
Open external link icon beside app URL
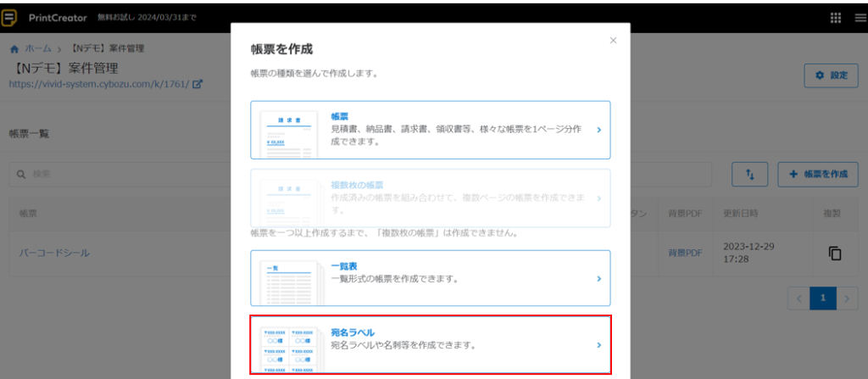pos(197,84)
